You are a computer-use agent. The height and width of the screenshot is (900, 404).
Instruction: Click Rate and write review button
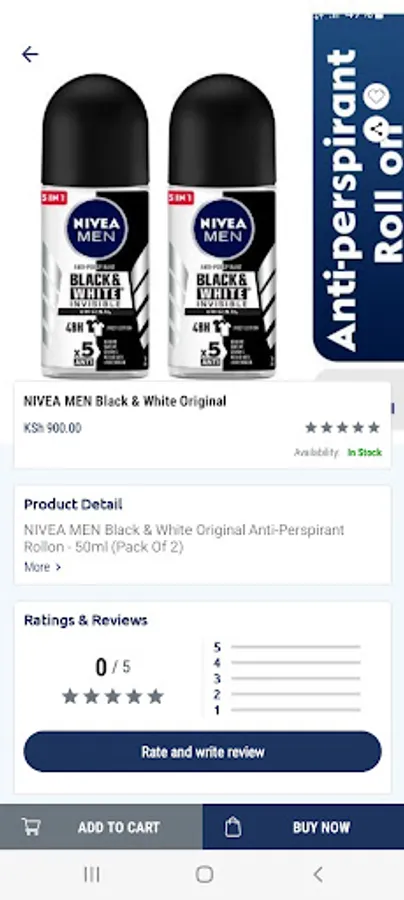202,751
